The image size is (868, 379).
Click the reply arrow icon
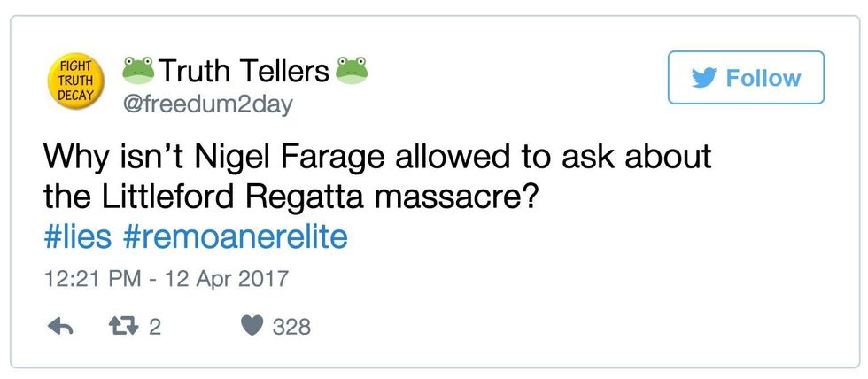[x=59, y=327]
